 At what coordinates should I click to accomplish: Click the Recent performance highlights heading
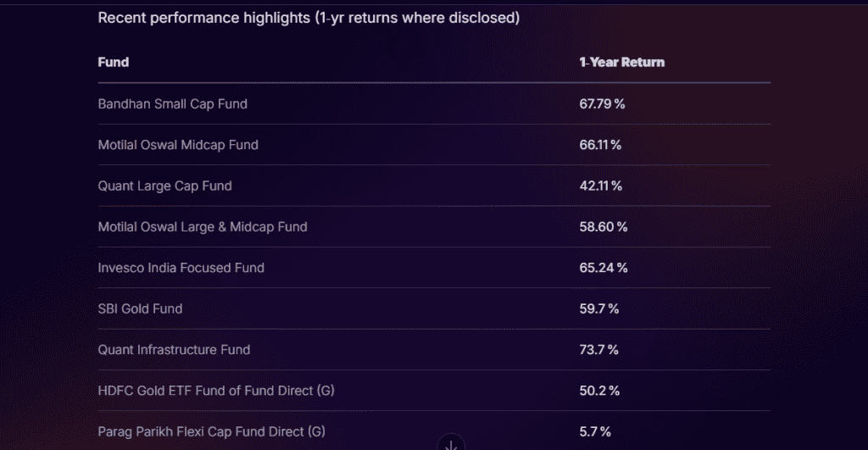coord(309,18)
